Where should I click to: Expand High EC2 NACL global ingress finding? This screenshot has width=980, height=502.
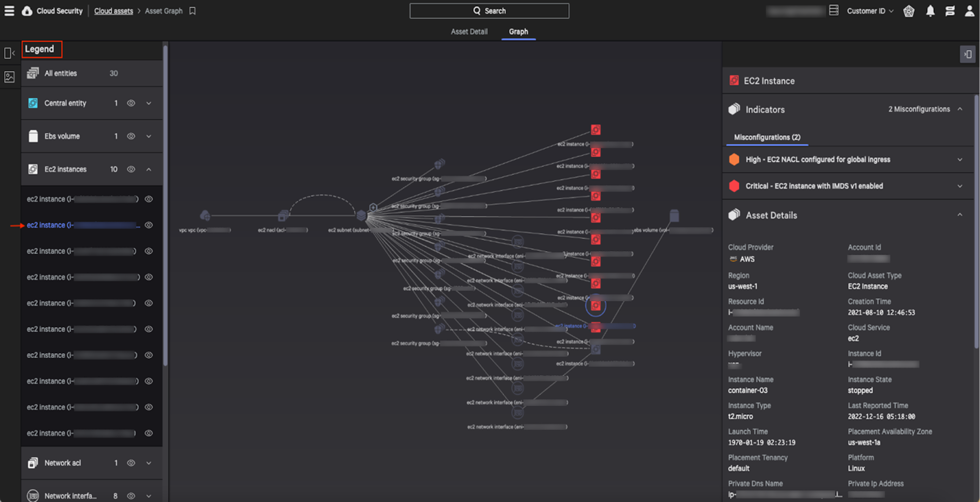[x=960, y=159]
